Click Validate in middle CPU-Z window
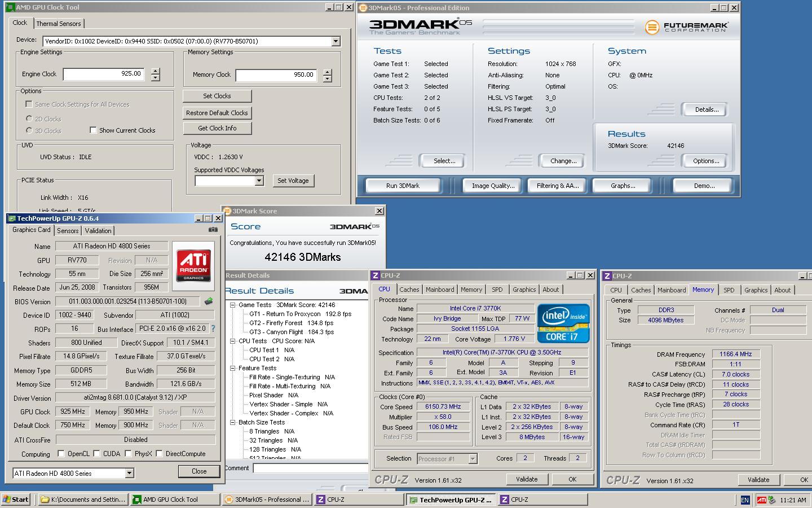The height and width of the screenshot is (508, 812). point(527,479)
